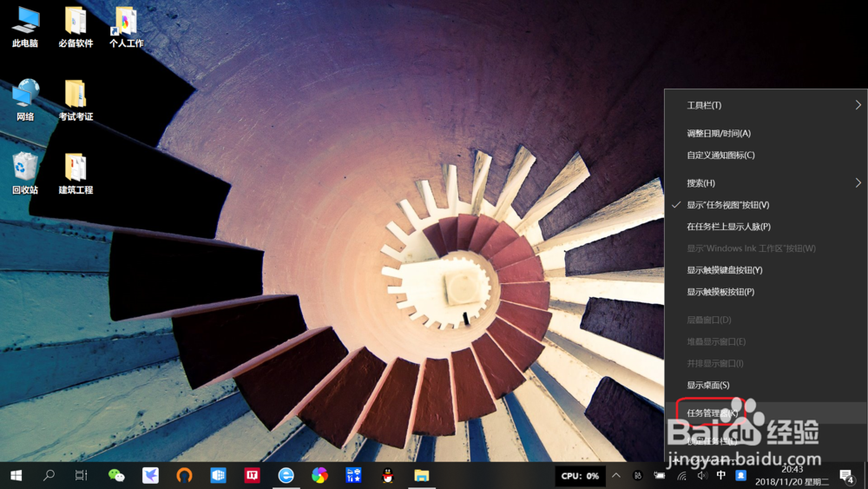Open the battery power tray icon
This screenshot has height=489, width=868.
coord(660,475)
